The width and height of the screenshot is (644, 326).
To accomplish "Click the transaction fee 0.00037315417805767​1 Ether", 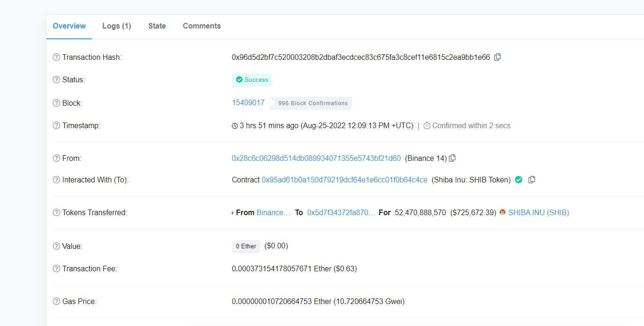I will pos(281,269).
